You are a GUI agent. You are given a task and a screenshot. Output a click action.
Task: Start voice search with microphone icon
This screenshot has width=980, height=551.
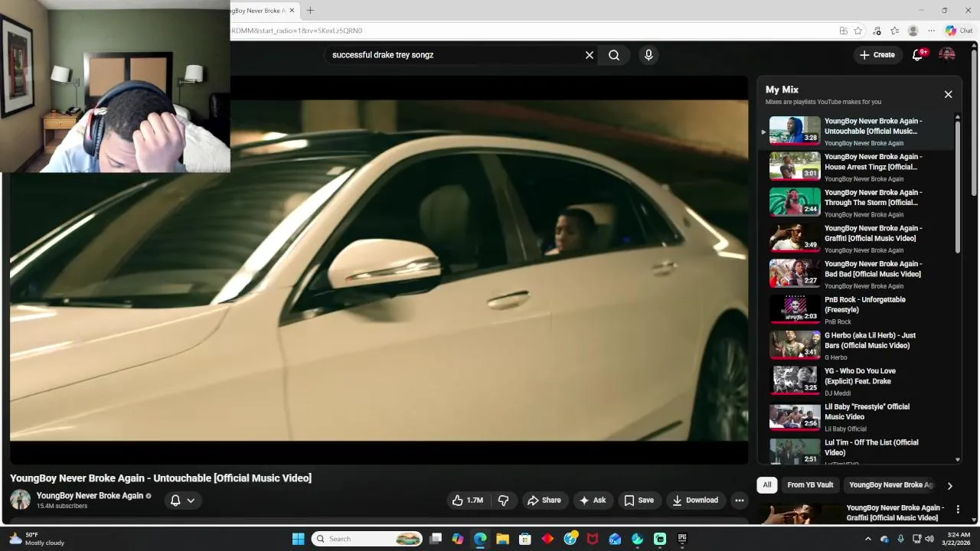click(x=648, y=55)
